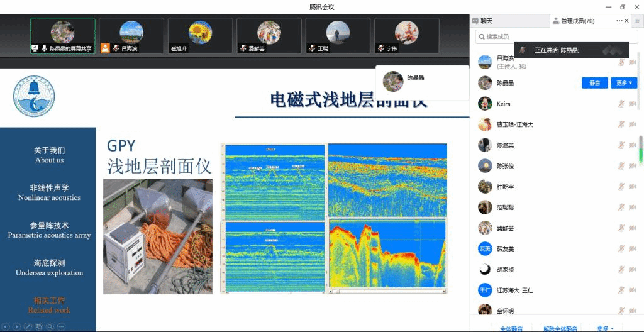The height and width of the screenshot is (332, 644).
Task: Click next slide arrow in presentation toolbar
Action: 17,326
